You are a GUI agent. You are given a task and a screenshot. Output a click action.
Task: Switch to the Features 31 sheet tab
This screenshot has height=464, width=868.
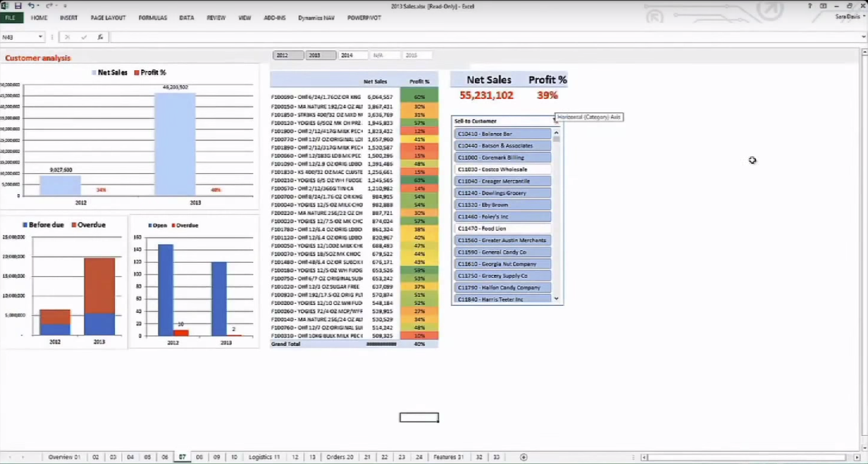[449, 457]
